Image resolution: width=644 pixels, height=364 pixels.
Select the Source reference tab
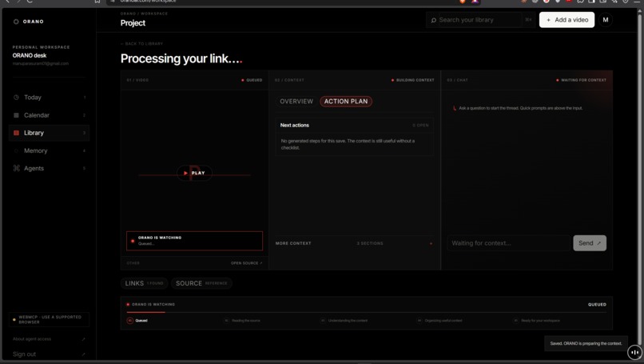[x=201, y=283]
